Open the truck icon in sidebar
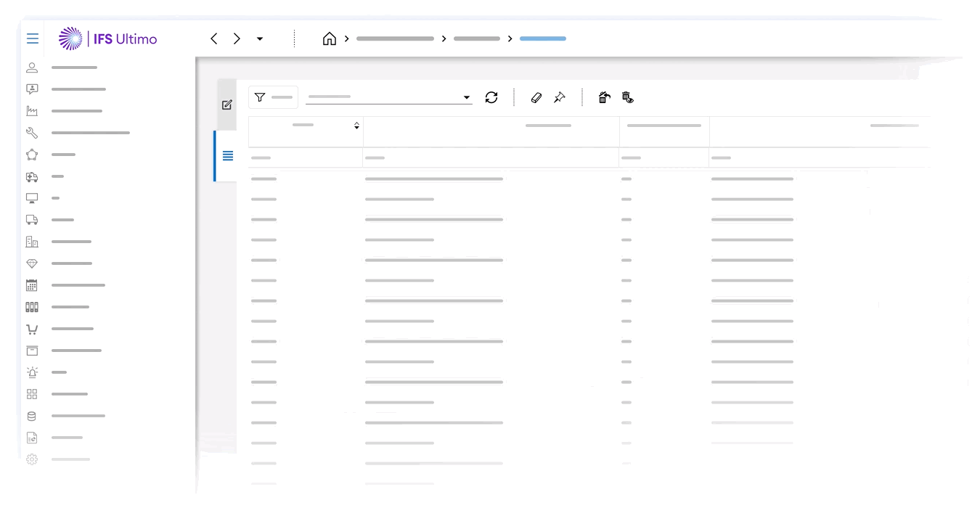 click(x=32, y=220)
